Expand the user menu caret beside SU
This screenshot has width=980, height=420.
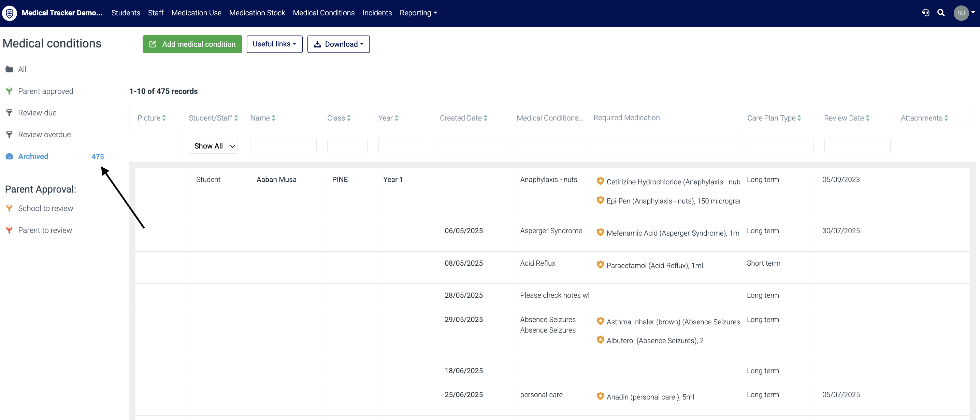[x=973, y=13]
